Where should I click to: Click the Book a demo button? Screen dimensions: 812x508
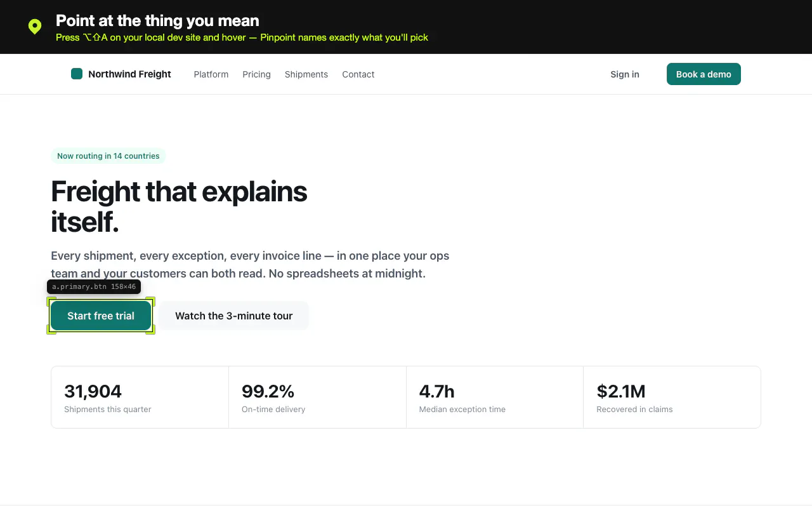click(704, 74)
